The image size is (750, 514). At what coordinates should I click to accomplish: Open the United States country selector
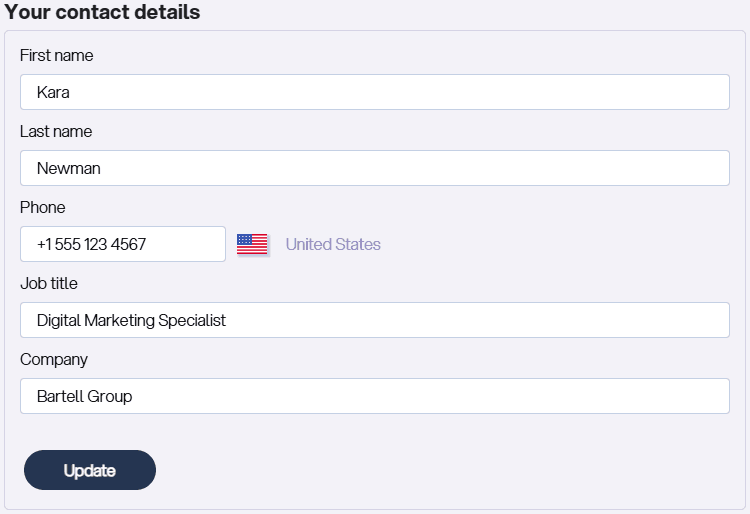tap(333, 244)
